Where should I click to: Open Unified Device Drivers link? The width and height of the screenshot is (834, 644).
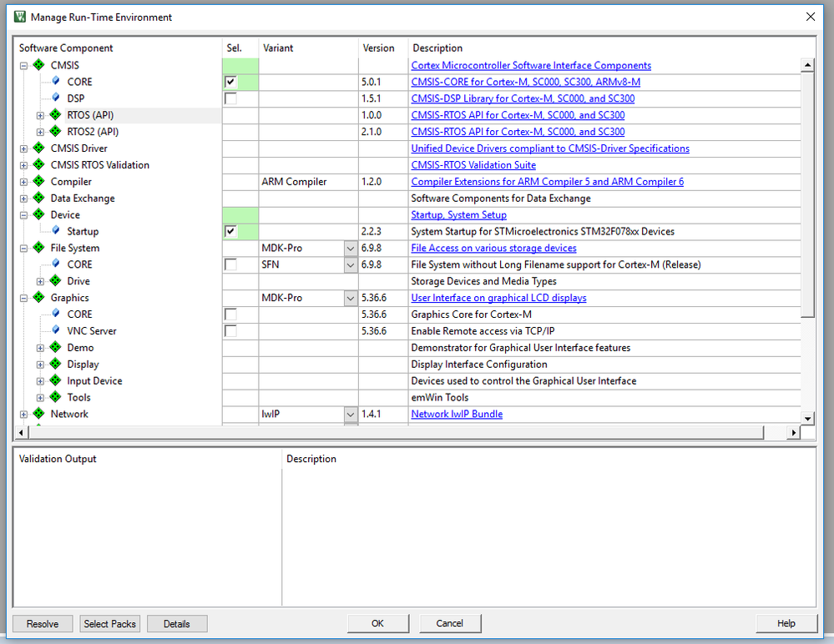pos(550,148)
